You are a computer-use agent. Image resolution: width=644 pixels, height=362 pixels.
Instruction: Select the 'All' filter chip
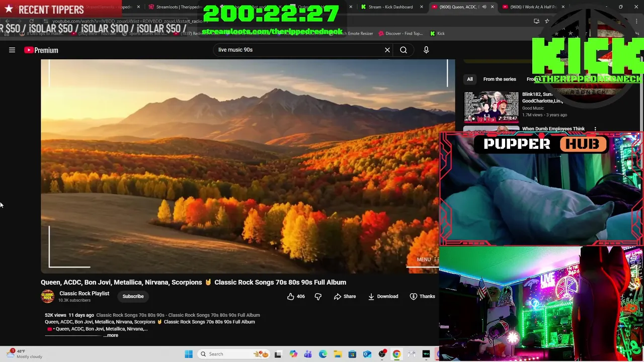(x=469, y=79)
